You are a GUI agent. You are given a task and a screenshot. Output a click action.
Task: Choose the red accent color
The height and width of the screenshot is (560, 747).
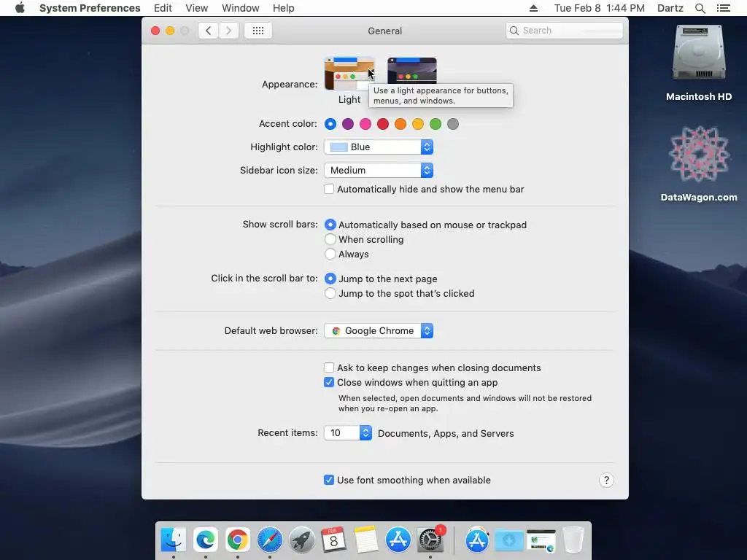point(383,124)
